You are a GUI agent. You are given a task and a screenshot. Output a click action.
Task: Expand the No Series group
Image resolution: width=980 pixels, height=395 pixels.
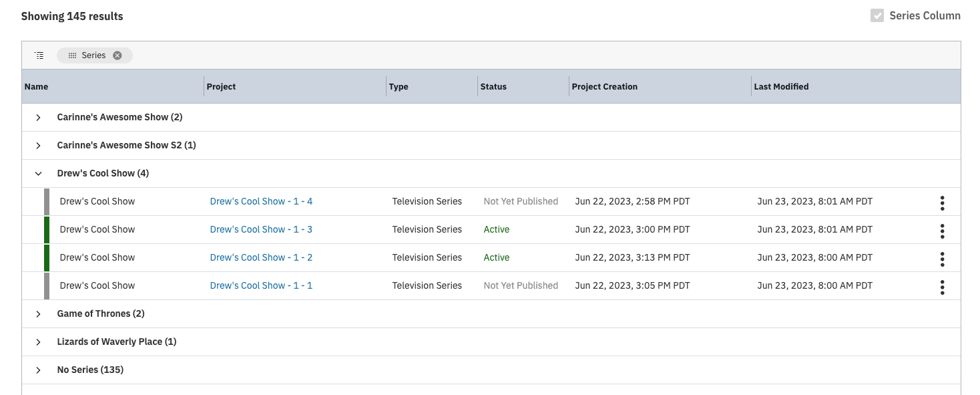pos(38,370)
